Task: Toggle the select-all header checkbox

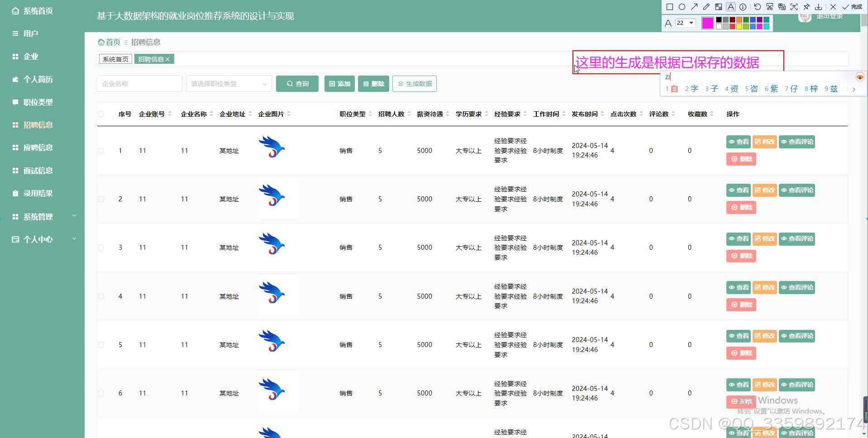Action: point(101,114)
